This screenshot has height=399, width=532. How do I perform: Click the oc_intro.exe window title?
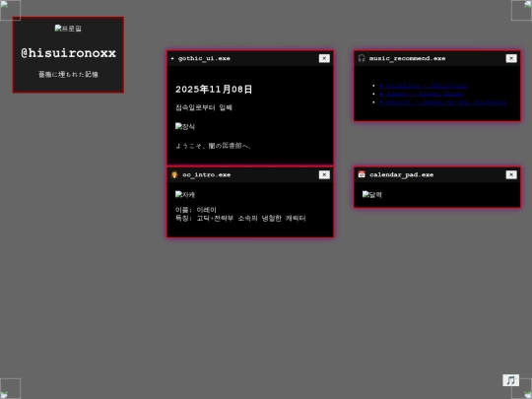point(206,174)
